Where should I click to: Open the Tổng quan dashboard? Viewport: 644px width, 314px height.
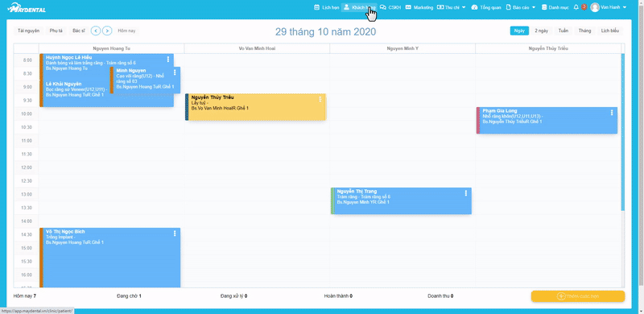486,7
